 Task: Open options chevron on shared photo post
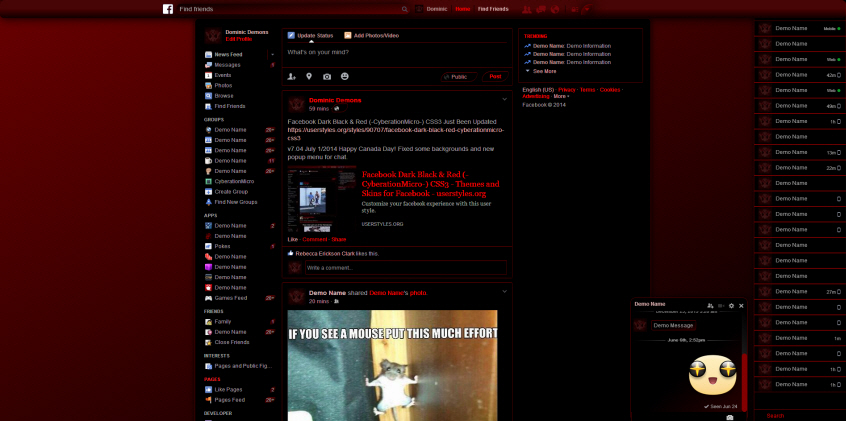click(504, 291)
